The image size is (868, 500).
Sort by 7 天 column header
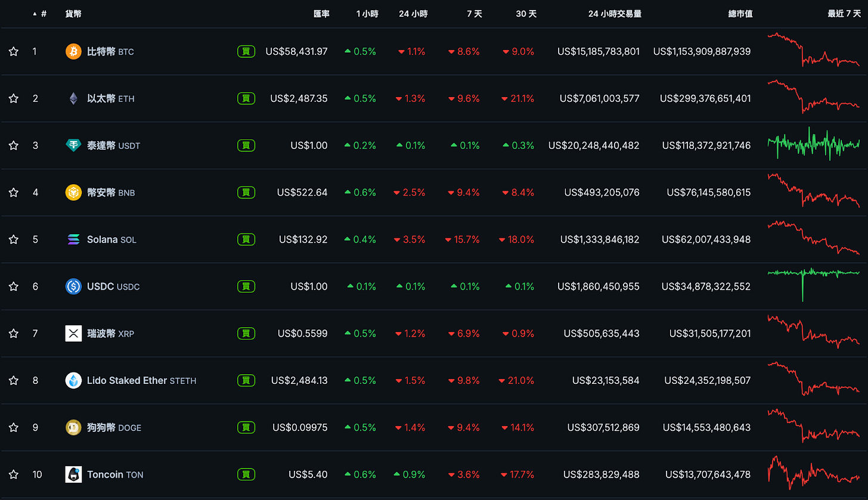point(475,14)
